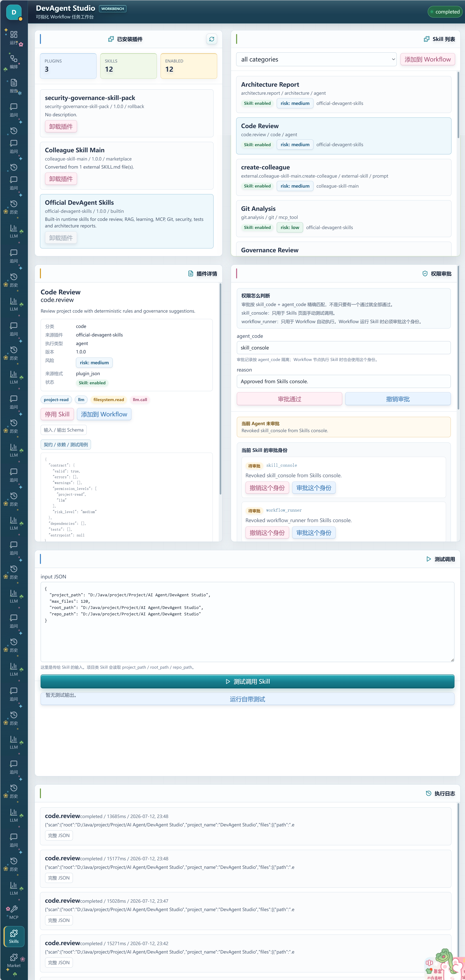Image resolution: width=465 pixels, height=980 pixels.
Task: Revoke the skill_console identity with 撤销这个身份
Action: pos(267,488)
